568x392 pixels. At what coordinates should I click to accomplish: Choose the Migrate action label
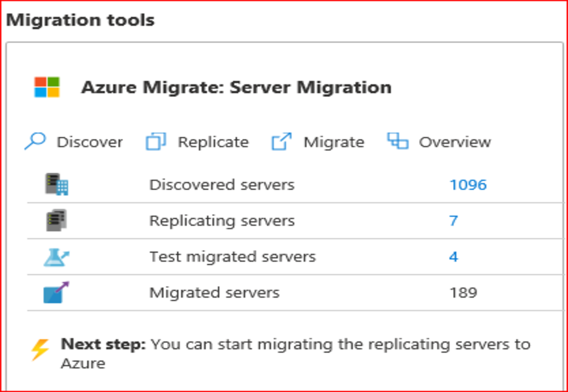pyautogui.click(x=334, y=142)
